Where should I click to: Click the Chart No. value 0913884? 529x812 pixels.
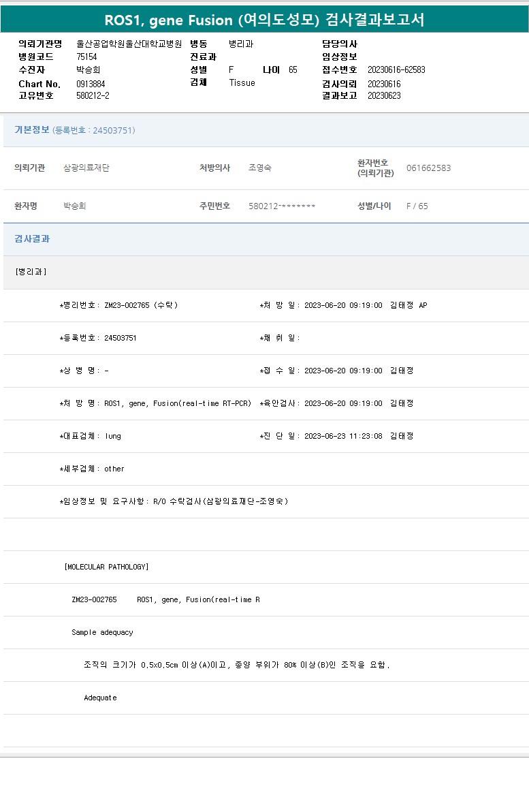91,84
